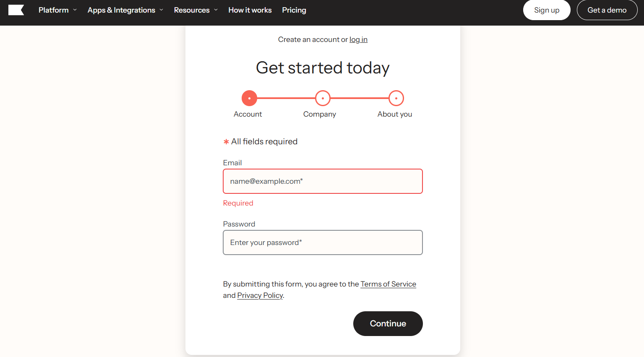Expand the Resources chevron arrow

[216, 10]
